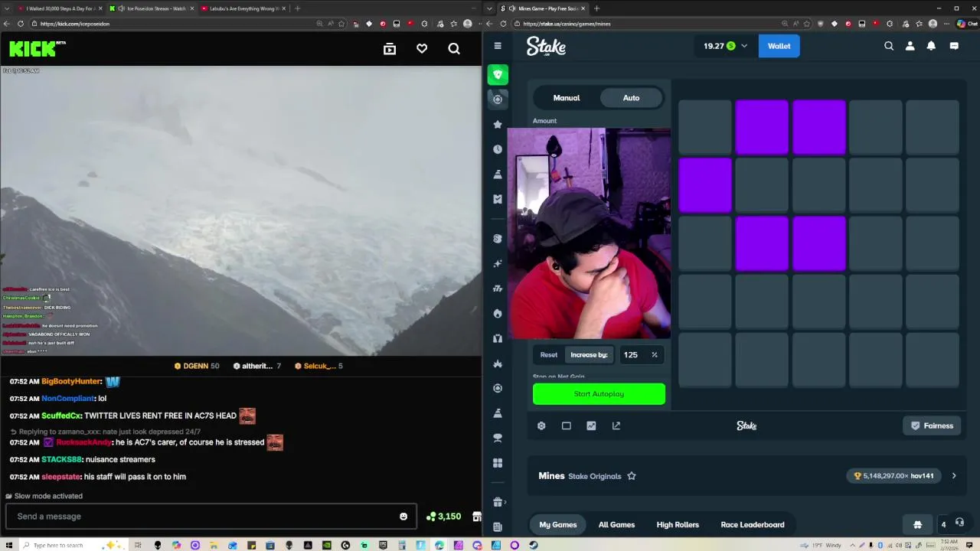Select gray tile in top-left corner of grid
Viewport: 980px width, 551px height.
click(x=705, y=127)
